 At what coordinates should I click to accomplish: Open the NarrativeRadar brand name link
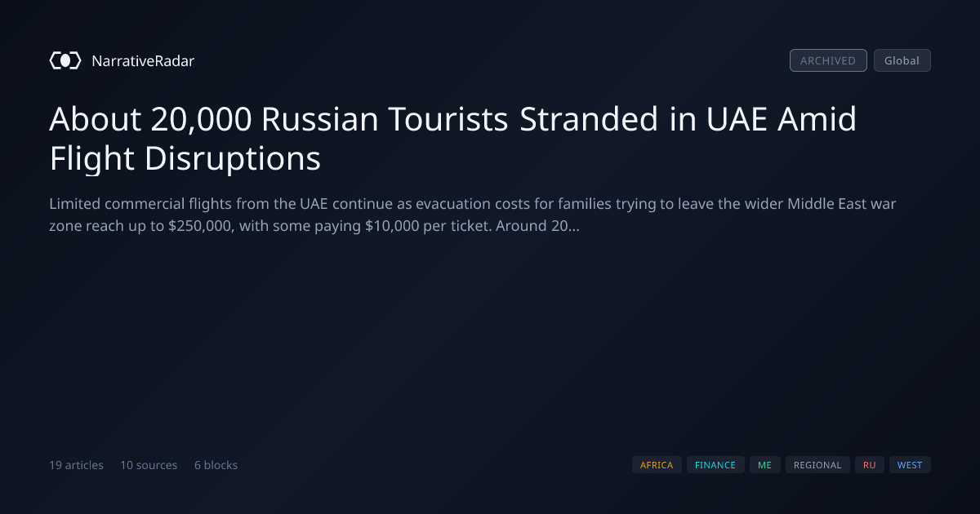pyautogui.click(x=143, y=60)
